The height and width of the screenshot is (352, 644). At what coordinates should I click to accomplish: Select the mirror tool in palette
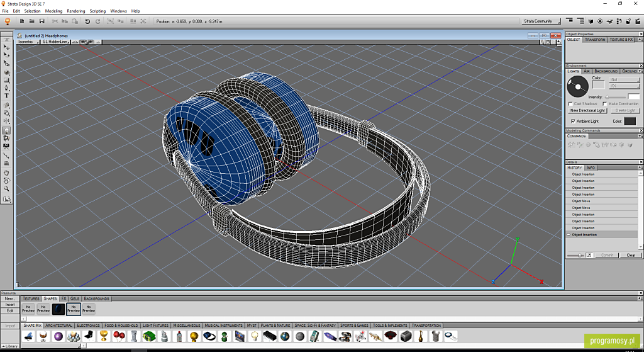(x=6, y=121)
